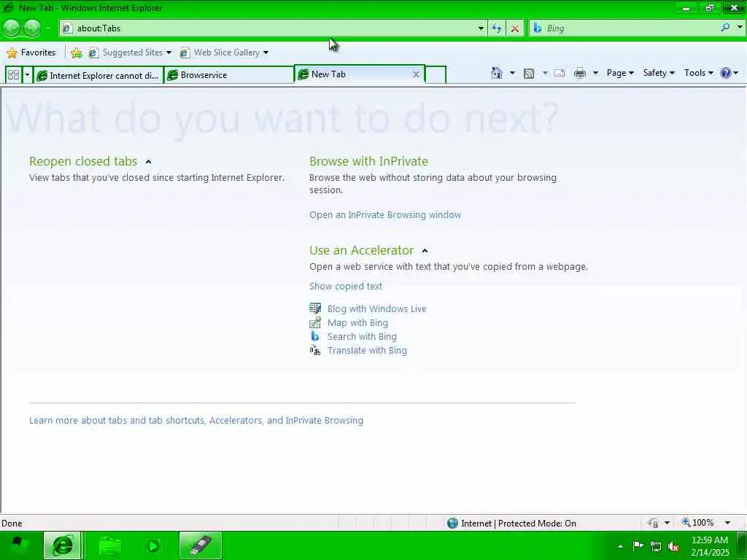747x560 pixels.
Task: Click the Internet Explorer taskbar icon
Action: coord(63,545)
